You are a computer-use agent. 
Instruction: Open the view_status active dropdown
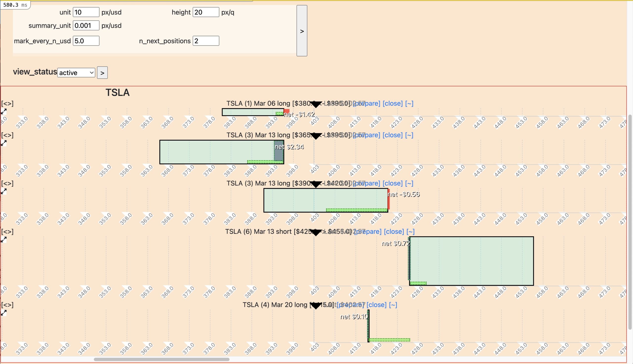76,73
